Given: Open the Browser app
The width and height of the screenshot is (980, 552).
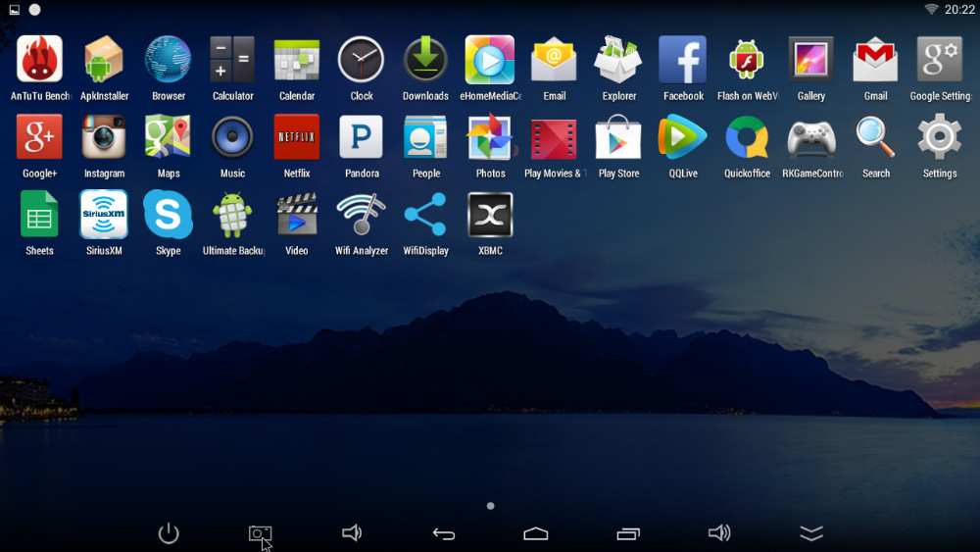Looking at the screenshot, I should coord(169,60).
